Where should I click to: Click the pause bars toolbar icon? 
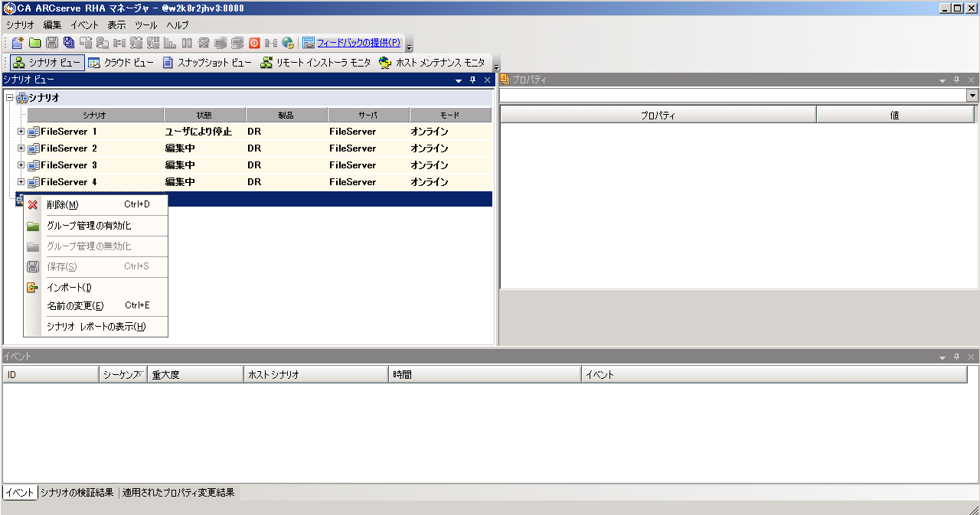[187, 43]
